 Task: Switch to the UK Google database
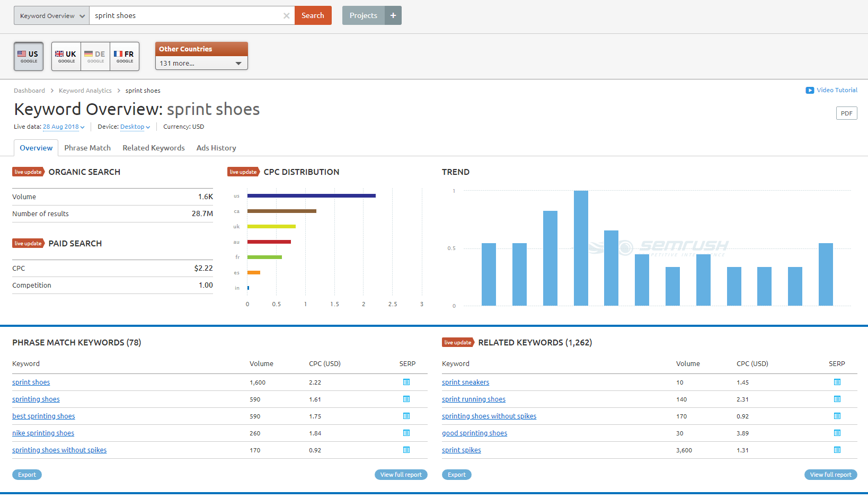(66, 57)
